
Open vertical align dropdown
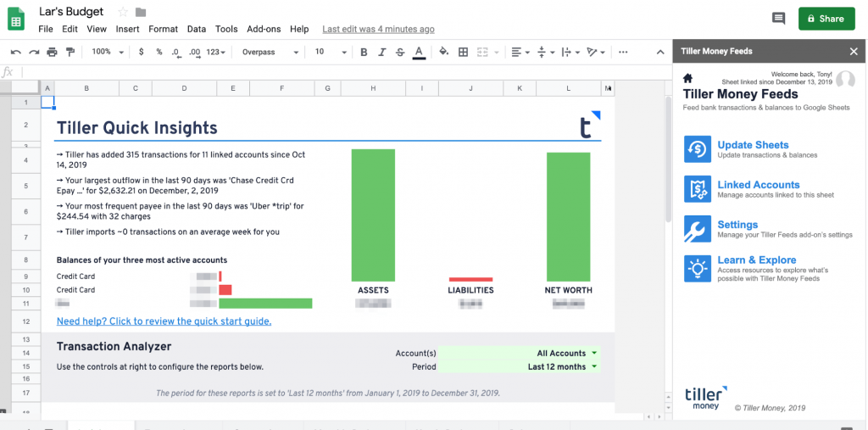coord(545,52)
